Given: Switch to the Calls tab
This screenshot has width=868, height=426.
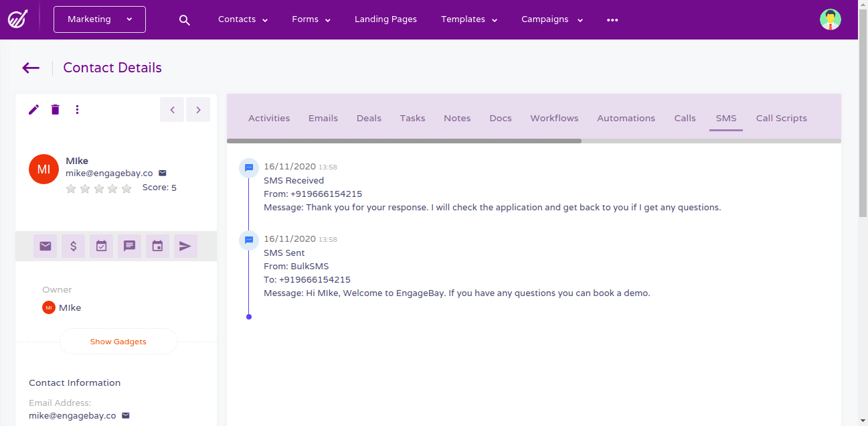Looking at the screenshot, I should [685, 118].
